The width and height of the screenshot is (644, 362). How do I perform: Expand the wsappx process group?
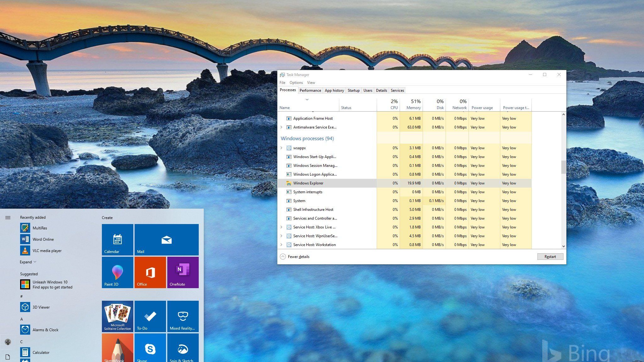[281, 148]
